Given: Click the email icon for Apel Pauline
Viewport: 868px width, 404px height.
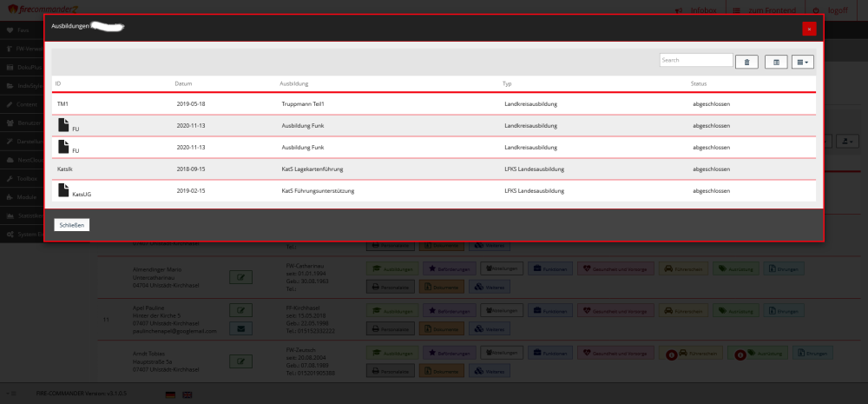Looking at the screenshot, I should click(240, 328).
